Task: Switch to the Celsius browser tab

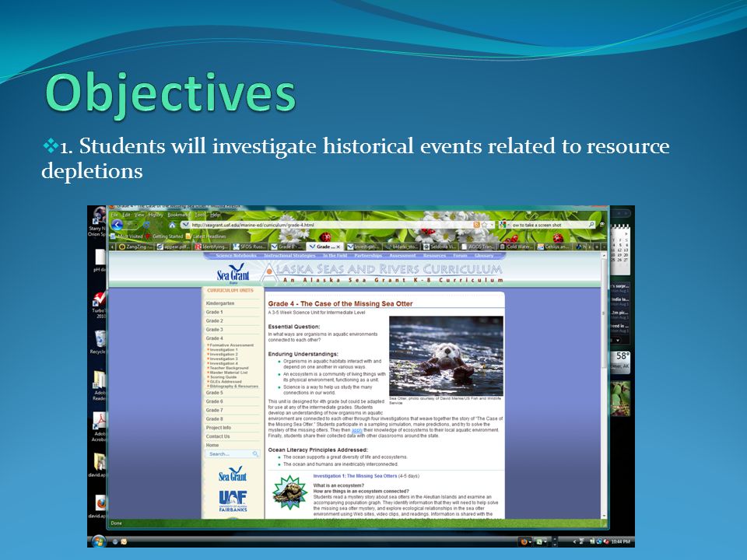Action: coord(555,247)
